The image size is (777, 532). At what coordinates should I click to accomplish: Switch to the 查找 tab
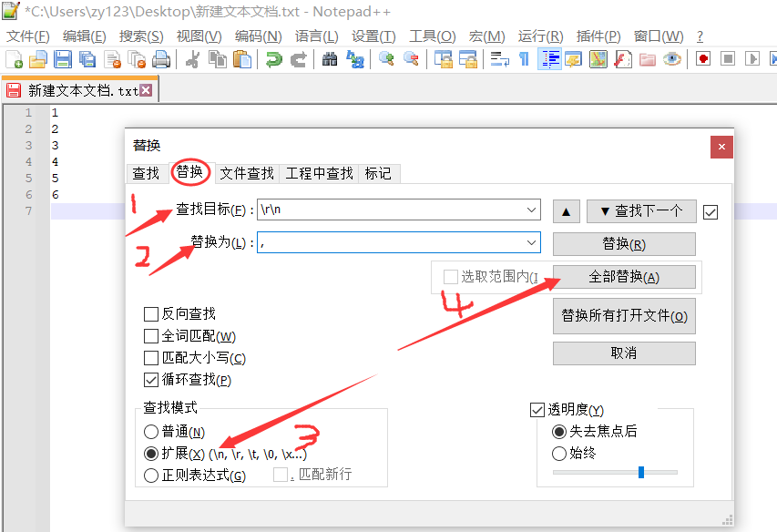[146, 173]
